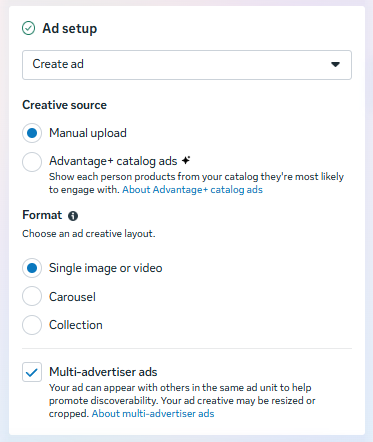Image resolution: width=373 pixels, height=442 pixels.
Task: Open the Create ad dropdown
Action: point(187,65)
